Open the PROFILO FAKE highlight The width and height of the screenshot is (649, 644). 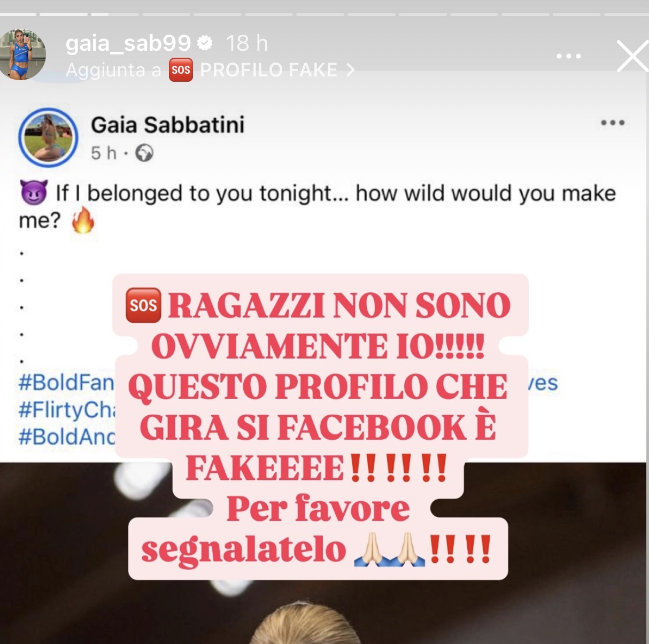(261, 70)
